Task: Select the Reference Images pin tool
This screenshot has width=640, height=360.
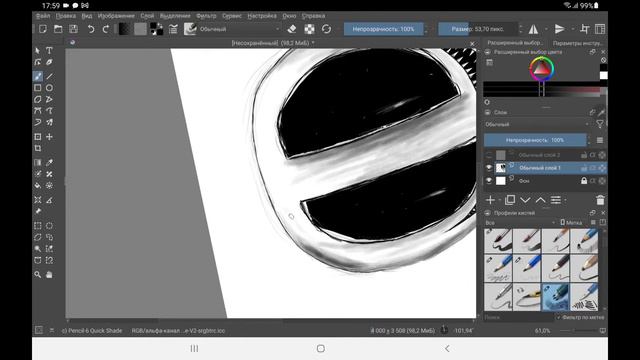Action: point(38,211)
